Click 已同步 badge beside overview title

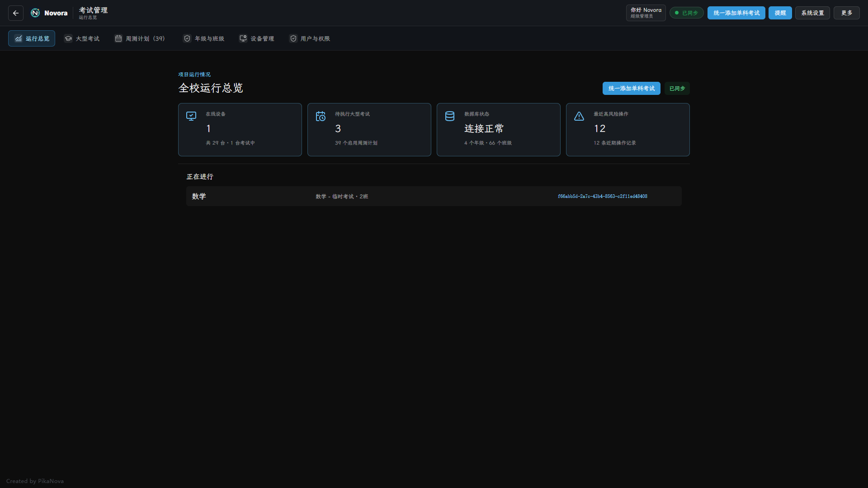click(x=677, y=89)
